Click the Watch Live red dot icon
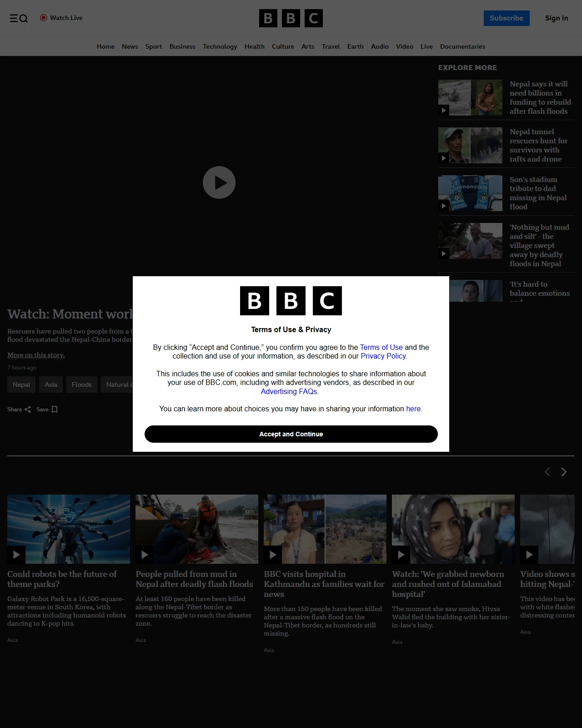 tap(44, 18)
